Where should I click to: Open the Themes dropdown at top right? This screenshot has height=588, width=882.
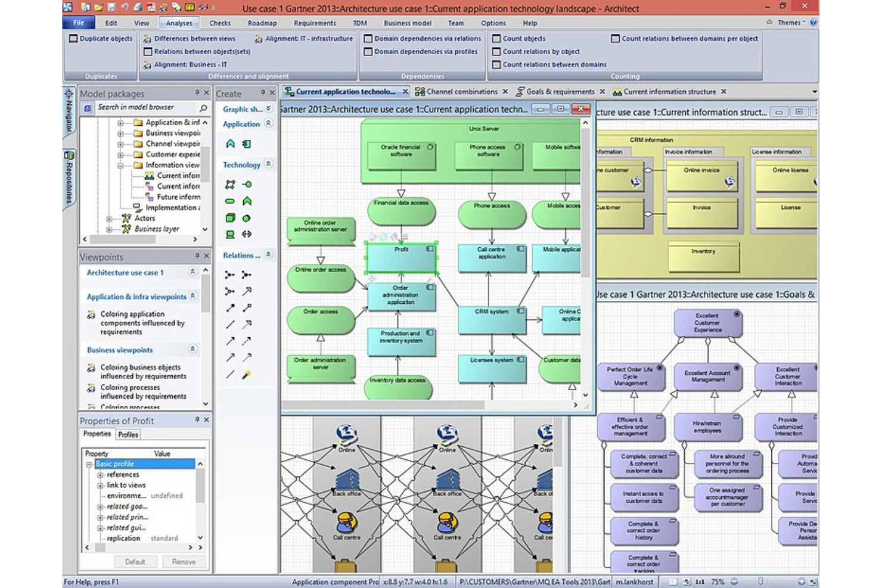pyautogui.click(x=792, y=22)
